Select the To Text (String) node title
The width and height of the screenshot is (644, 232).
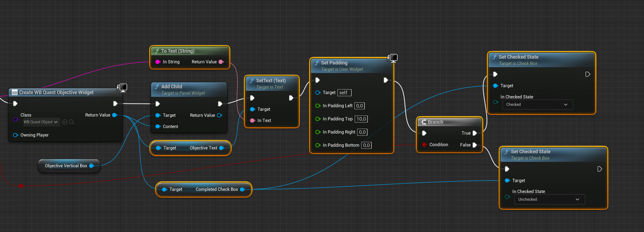pyautogui.click(x=178, y=51)
